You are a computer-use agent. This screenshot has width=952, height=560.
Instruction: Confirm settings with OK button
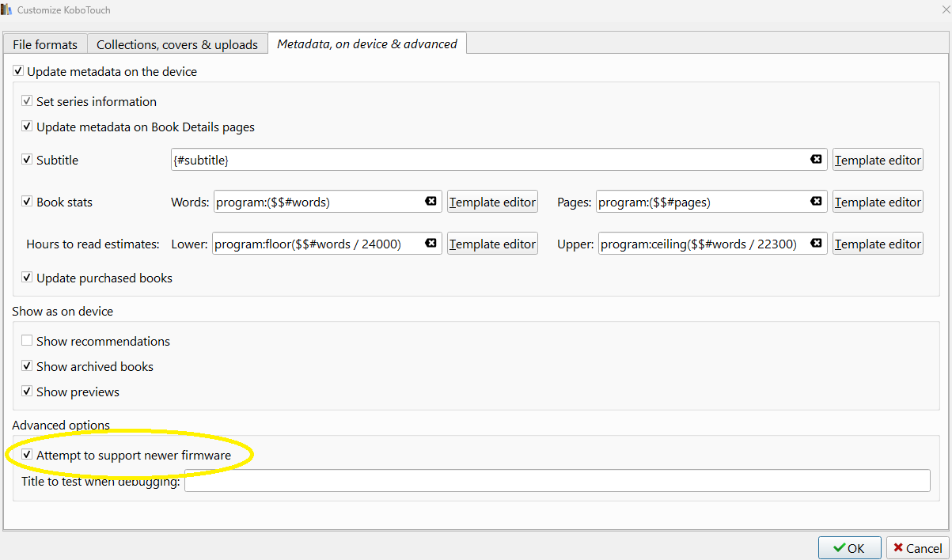pos(850,548)
